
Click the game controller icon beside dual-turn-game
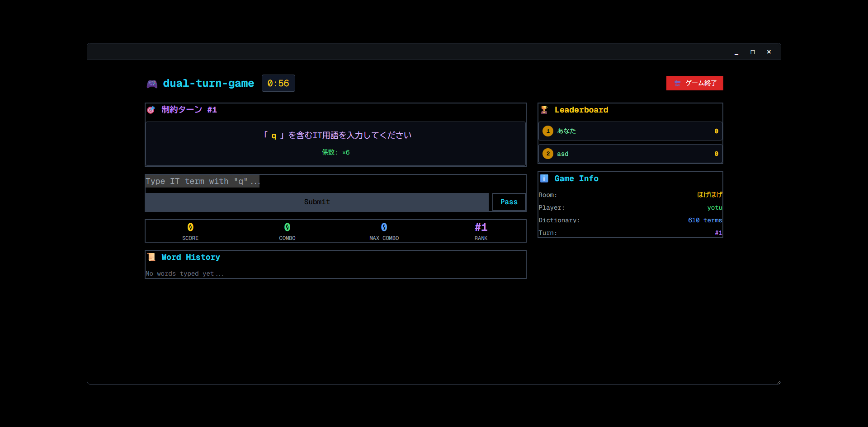coord(152,84)
